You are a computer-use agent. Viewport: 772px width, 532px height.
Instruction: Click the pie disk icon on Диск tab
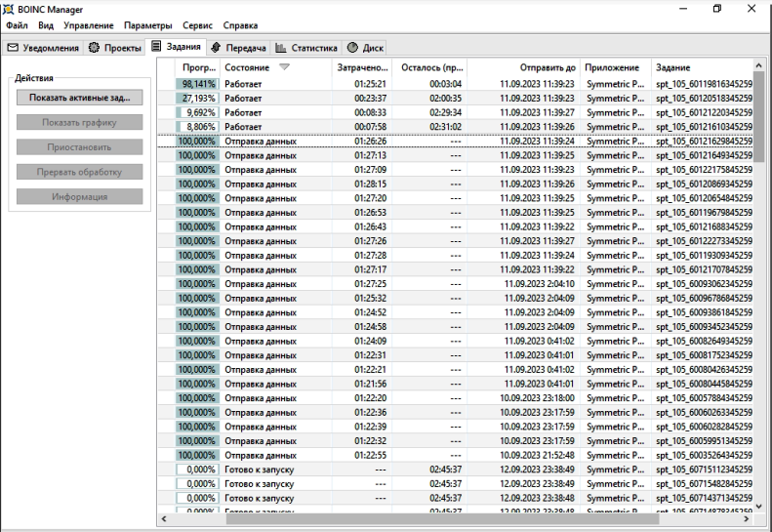pyautogui.click(x=352, y=47)
